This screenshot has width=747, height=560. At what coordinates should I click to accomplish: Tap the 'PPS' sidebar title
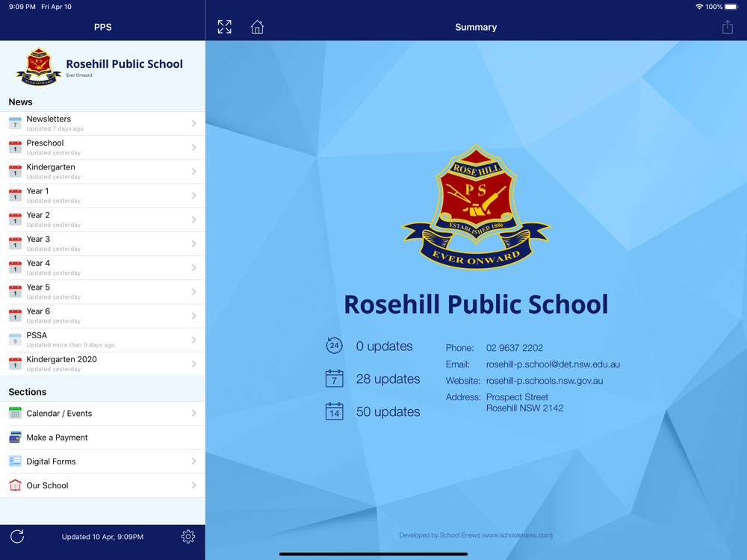[x=102, y=27]
